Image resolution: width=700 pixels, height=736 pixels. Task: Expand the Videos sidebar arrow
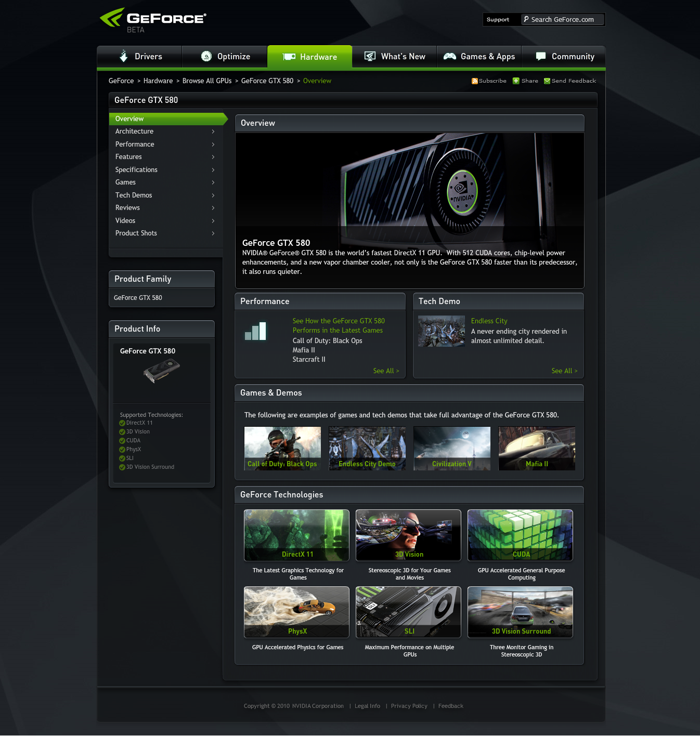click(213, 221)
